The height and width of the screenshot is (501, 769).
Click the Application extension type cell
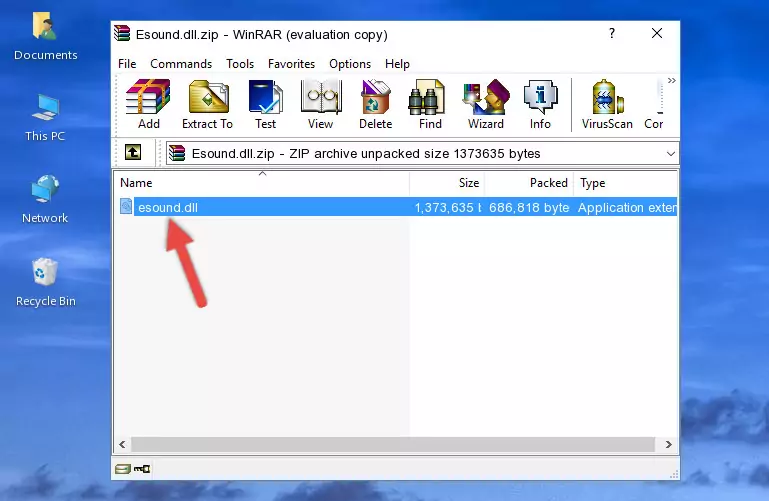pos(627,207)
